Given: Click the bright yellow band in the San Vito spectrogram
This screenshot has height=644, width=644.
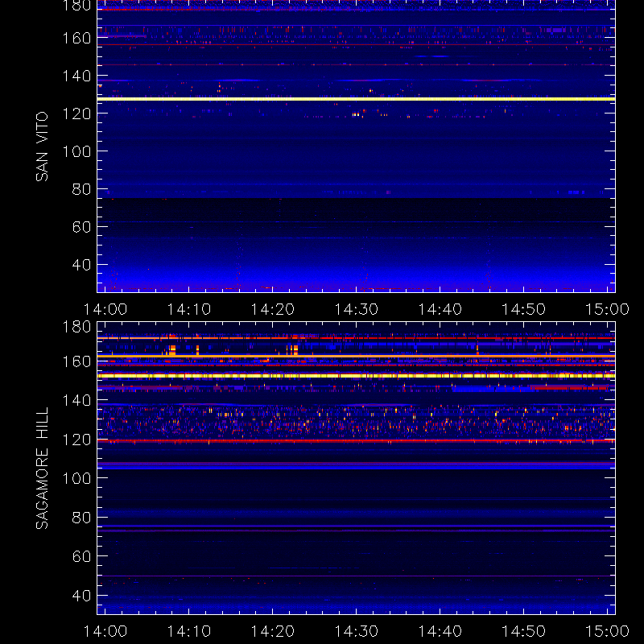Looking at the screenshot, I should (x=356, y=99).
